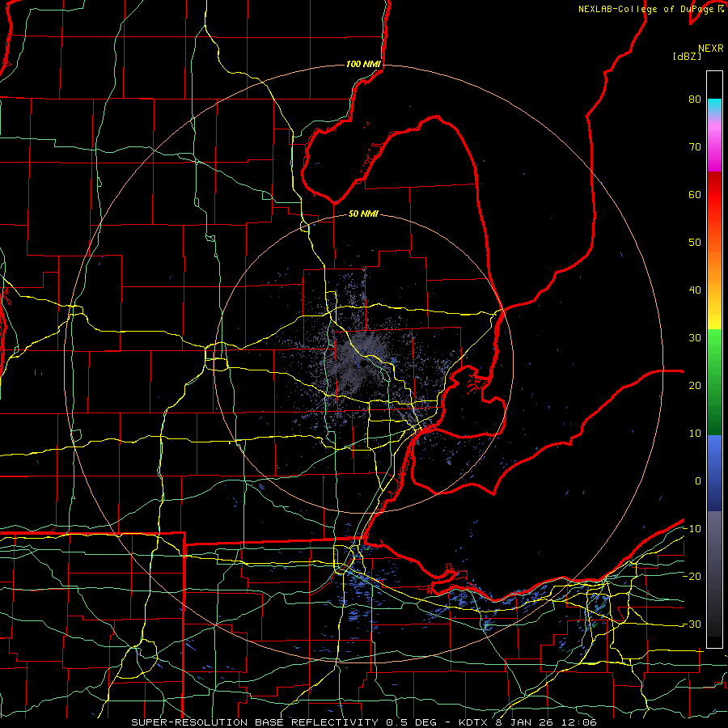Click the bright green segment of the color bar

pyautogui.click(x=714, y=346)
